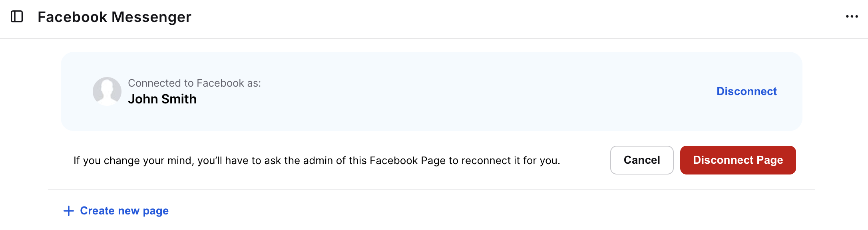Confirm with the red Disconnect Page button
Image resolution: width=868 pixels, height=230 pixels.
(x=738, y=160)
